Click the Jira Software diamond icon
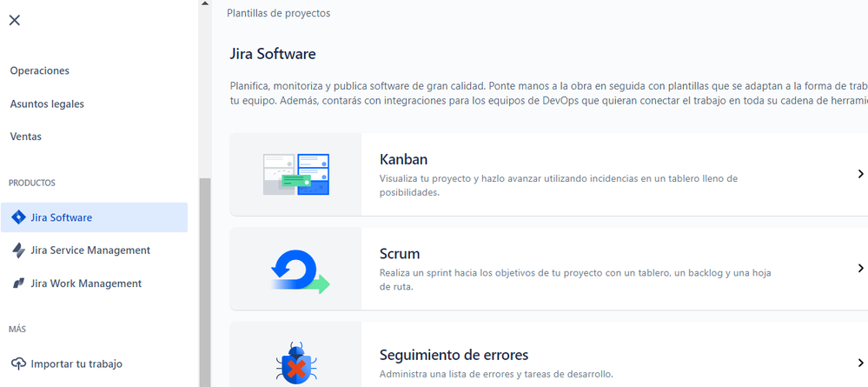The height and width of the screenshot is (387, 868). [x=18, y=217]
